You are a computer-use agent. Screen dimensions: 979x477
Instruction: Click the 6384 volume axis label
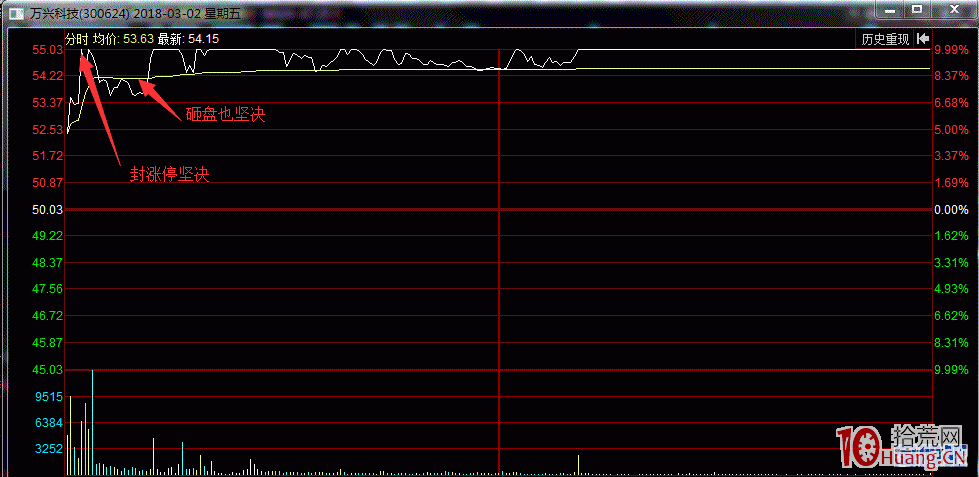coord(50,423)
